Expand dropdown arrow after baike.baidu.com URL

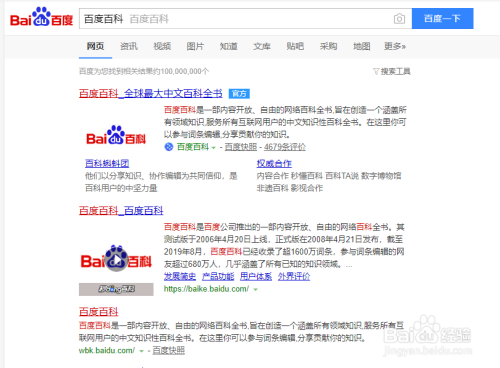tap(256, 290)
